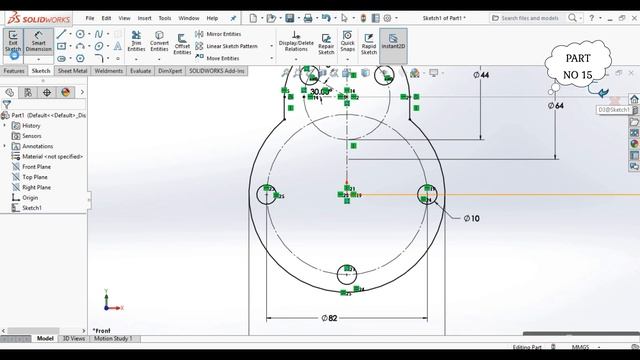The image size is (640, 360).
Task: Select Front Plane in the tree
Action: click(x=37, y=167)
